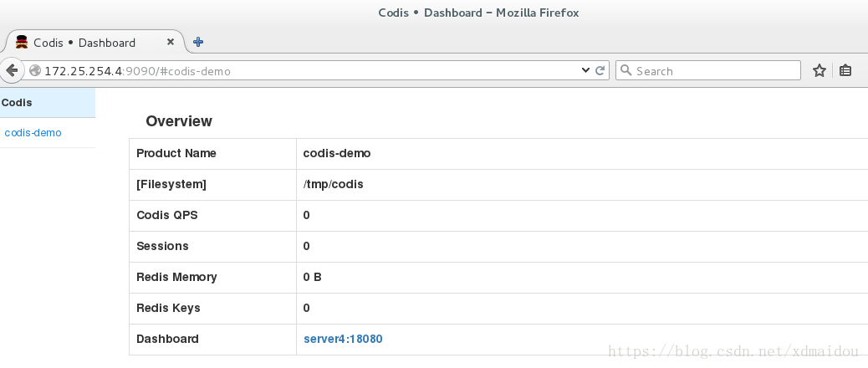868x368 pixels.
Task: Show bookmarks list icon in toolbar
Action: [845, 70]
